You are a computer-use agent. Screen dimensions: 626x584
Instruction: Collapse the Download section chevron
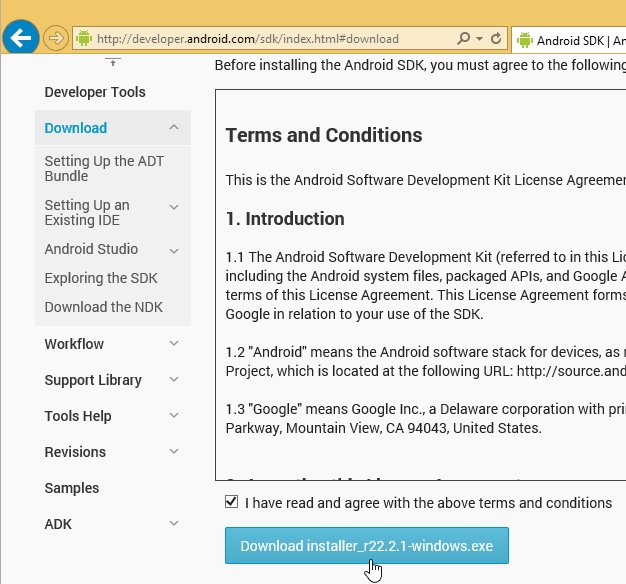click(174, 127)
